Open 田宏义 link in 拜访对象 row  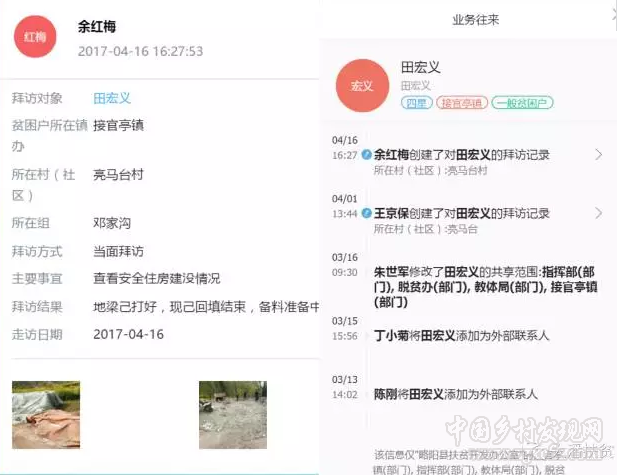click(112, 98)
